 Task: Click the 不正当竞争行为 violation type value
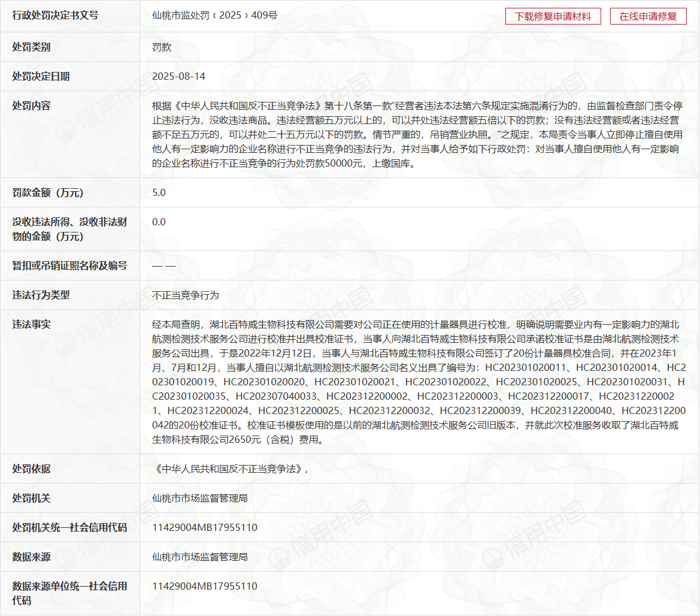tap(186, 295)
